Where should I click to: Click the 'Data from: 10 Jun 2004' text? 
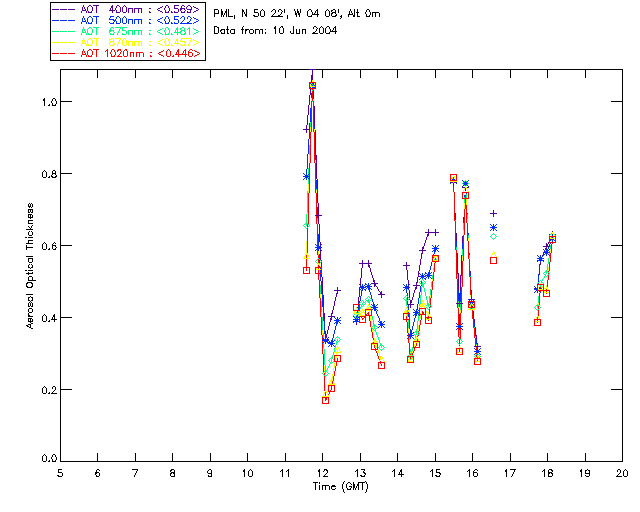(275, 31)
